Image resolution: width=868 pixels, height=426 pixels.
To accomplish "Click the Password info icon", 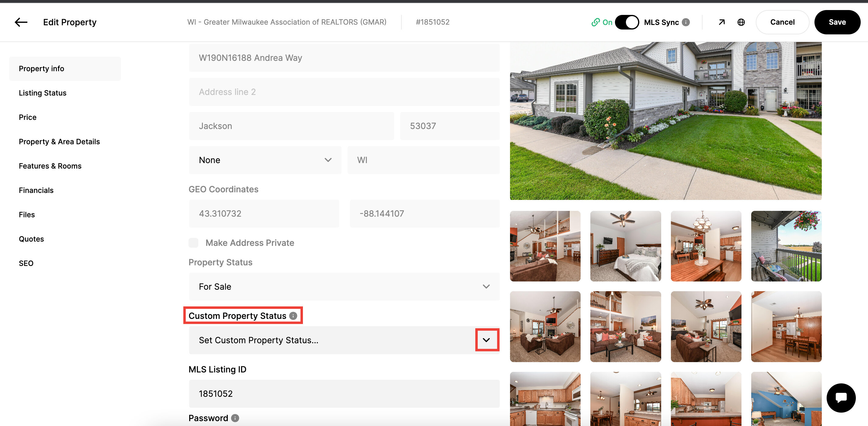I will coord(235,418).
